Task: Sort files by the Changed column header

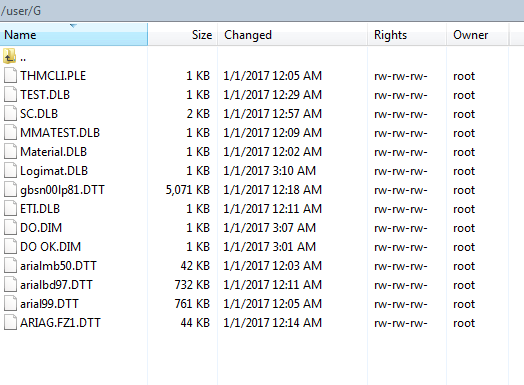Action: click(292, 35)
